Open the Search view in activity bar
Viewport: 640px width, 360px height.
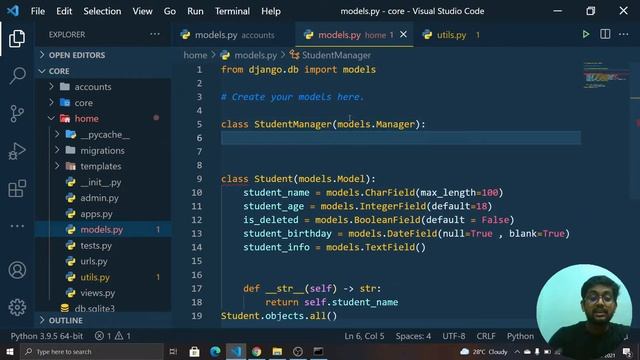[17, 76]
